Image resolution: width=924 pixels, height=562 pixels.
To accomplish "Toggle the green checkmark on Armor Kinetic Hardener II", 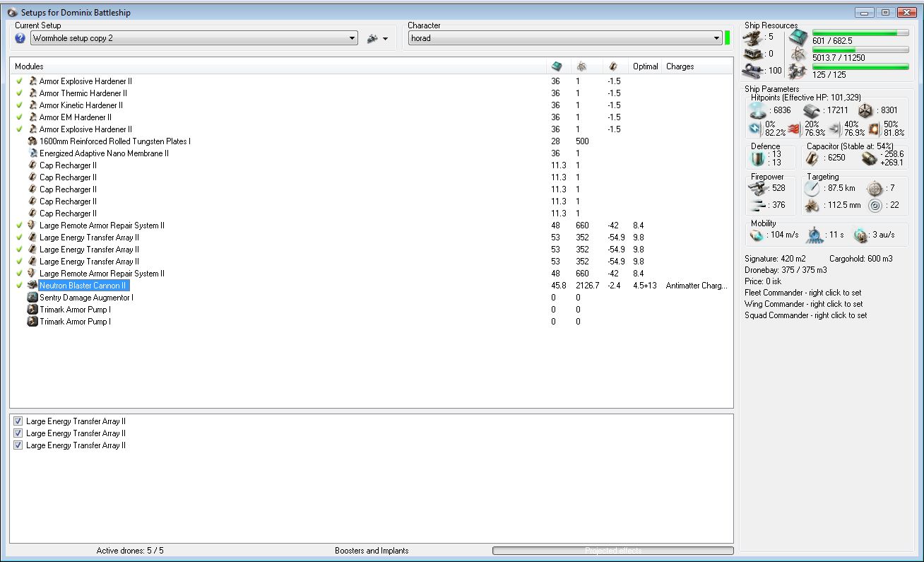I will (20, 105).
